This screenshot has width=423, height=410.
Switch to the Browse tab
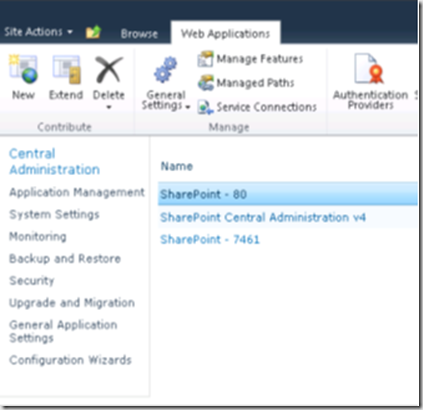pos(139,34)
